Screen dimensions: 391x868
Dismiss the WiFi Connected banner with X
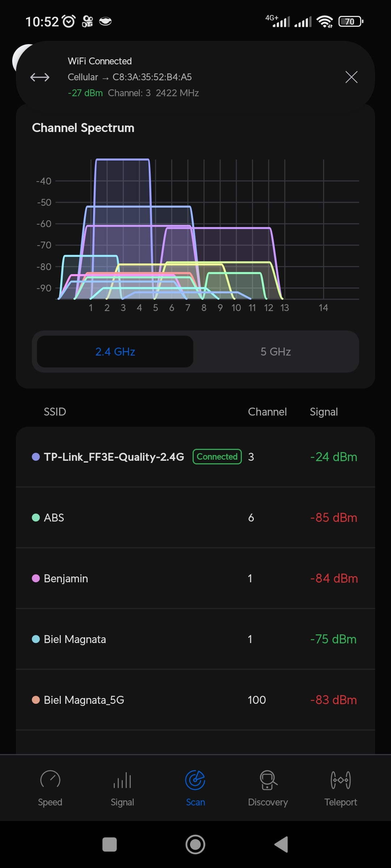coord(351,77)
